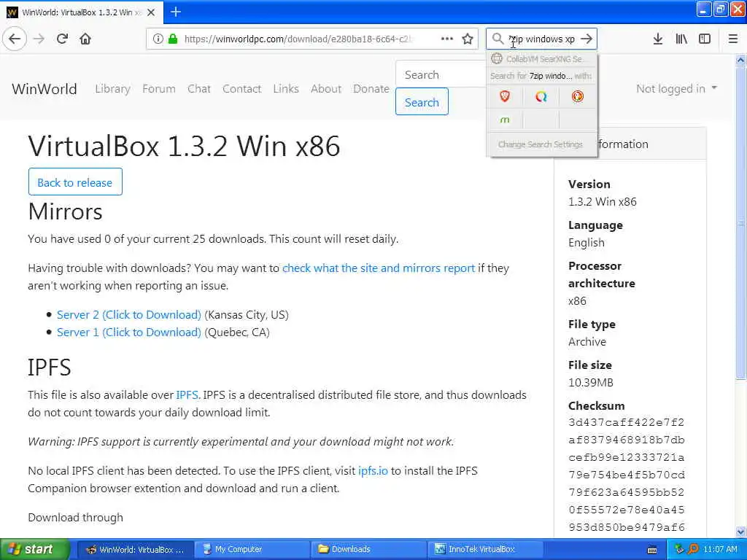Click the 'Archive' file type value
The height and width of the screenshot is (560, 747).
point(587,342)
